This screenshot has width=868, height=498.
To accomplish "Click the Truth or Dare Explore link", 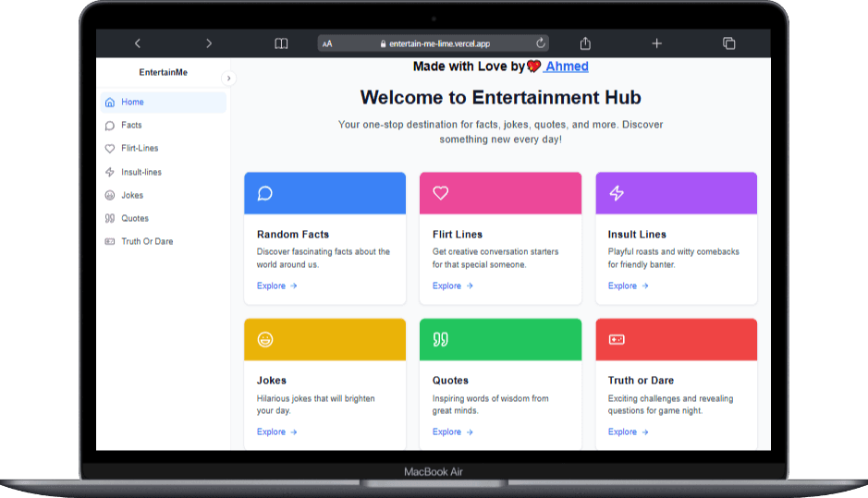I will tap(629, 432).
